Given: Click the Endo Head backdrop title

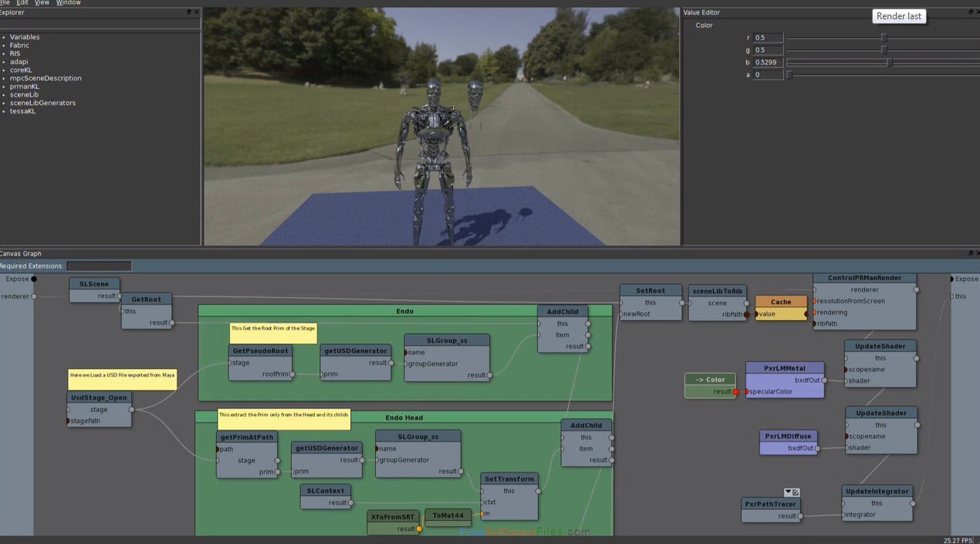Looking at the screenshot, I should coord(404,417).
